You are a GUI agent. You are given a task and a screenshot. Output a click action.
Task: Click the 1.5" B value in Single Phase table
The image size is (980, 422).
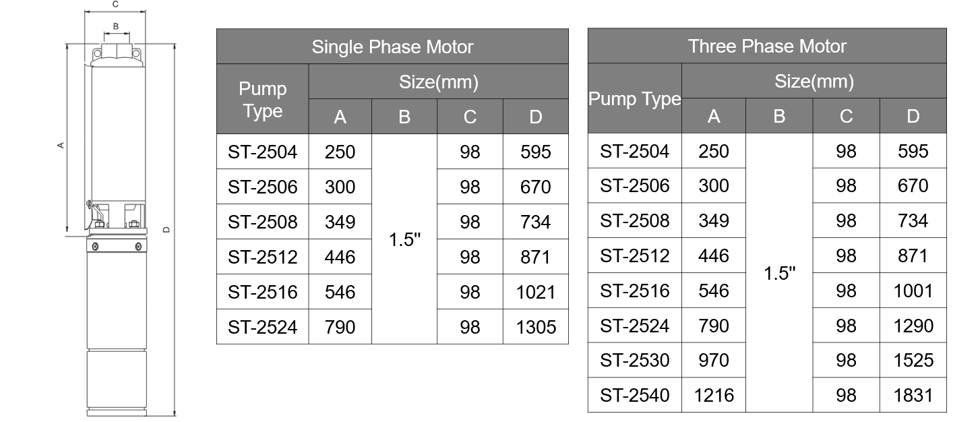404,239
